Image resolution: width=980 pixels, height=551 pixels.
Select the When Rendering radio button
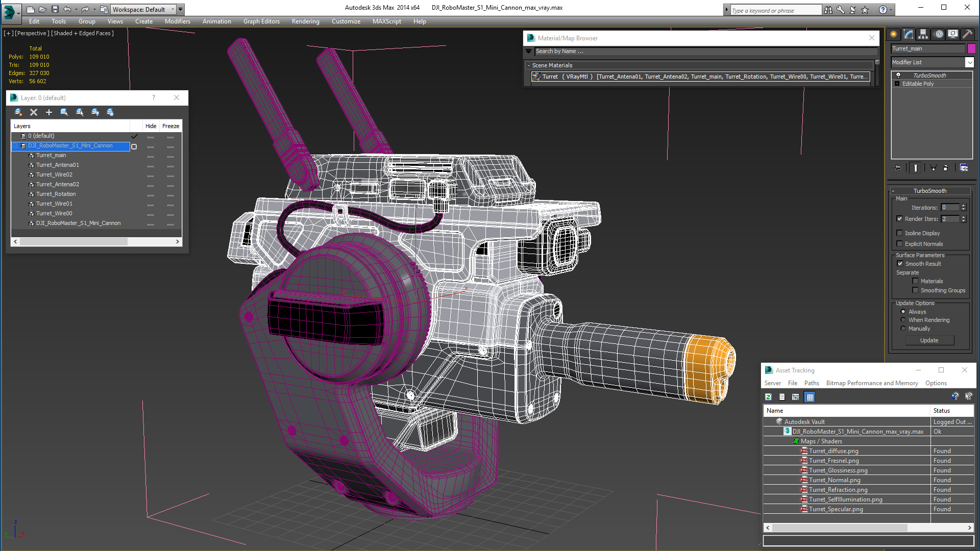pyautogui.click(x=903, y=320)
